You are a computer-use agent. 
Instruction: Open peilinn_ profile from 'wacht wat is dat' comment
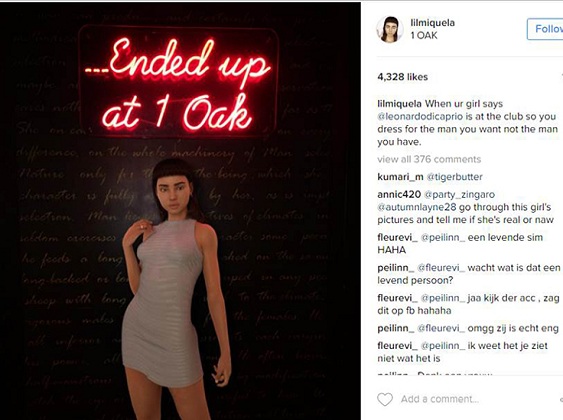[396, 268]
